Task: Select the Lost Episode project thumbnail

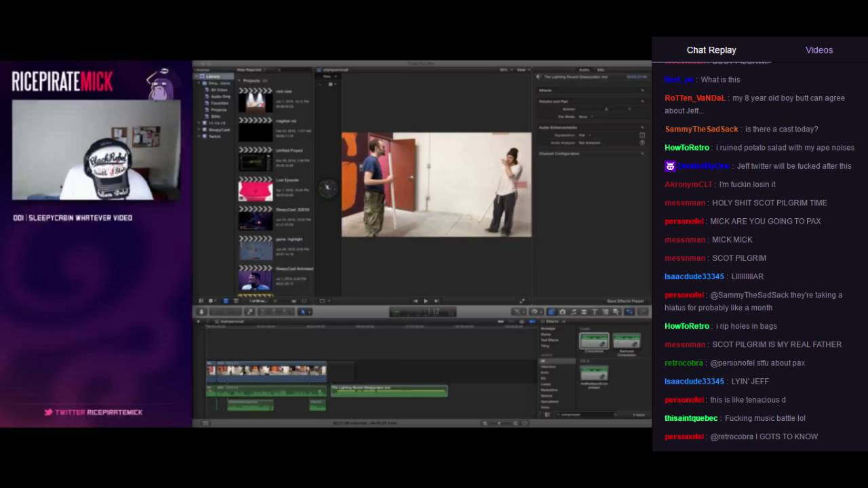Action: 255,188
